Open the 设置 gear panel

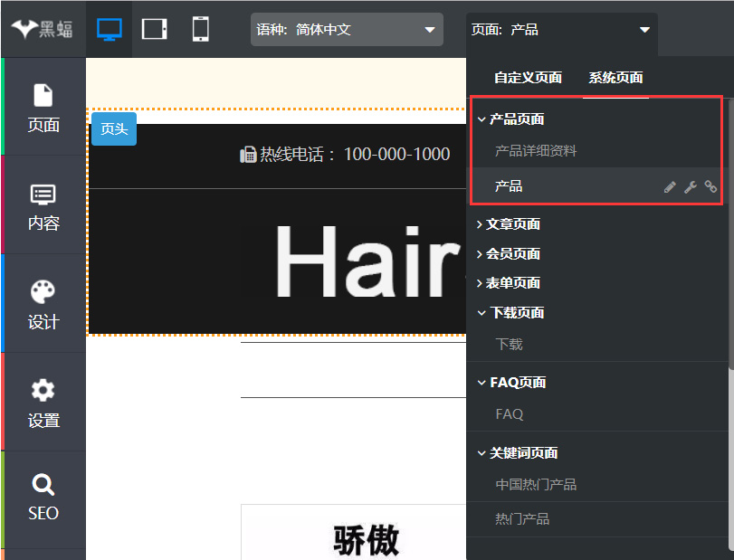(43, 403)
